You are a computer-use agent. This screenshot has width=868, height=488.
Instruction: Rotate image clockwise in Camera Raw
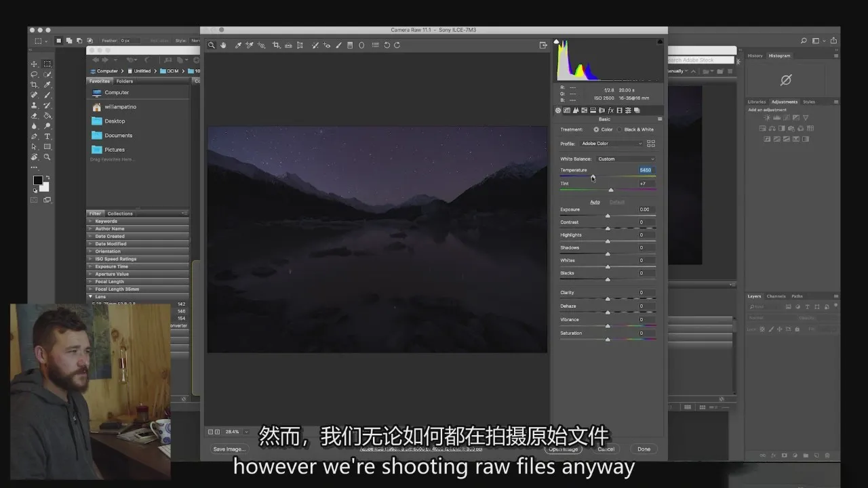point(397,45)
